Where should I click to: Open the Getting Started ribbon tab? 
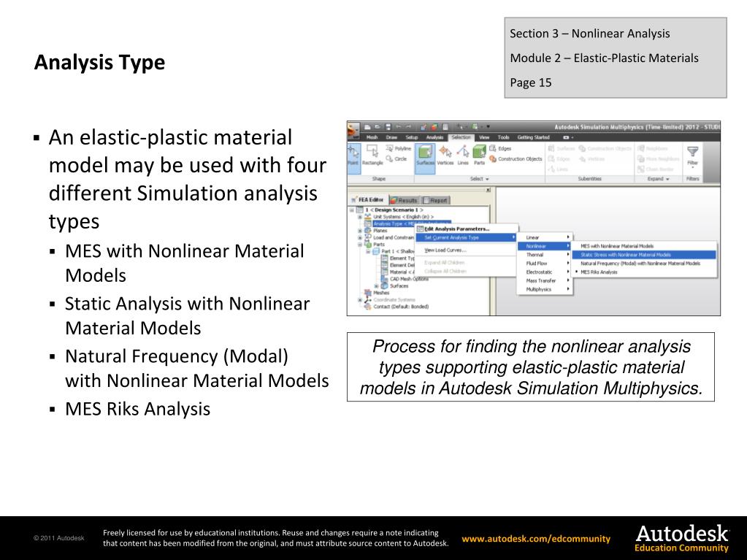(534, 137)
